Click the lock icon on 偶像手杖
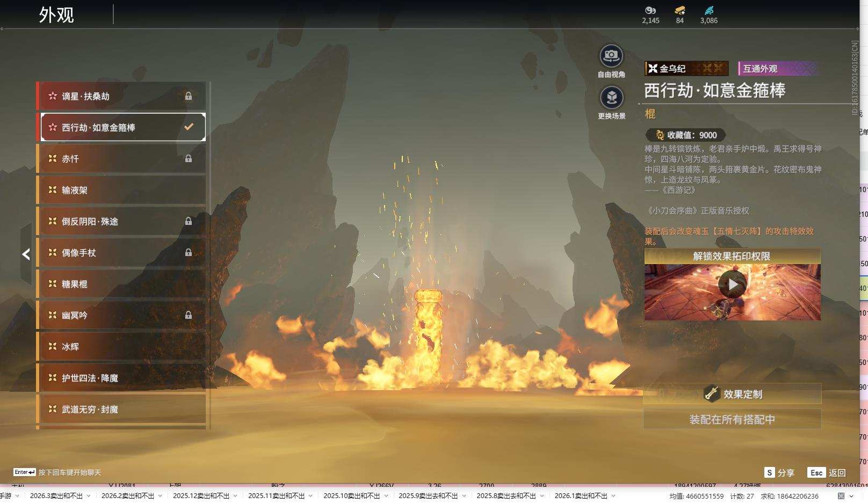 [x=189, y=253]
